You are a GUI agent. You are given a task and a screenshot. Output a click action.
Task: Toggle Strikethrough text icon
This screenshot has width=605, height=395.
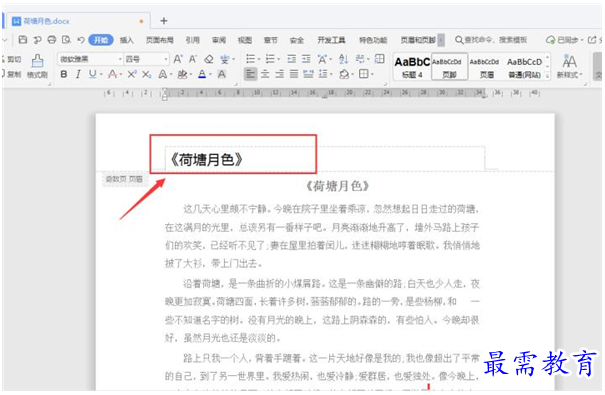(x=112, y=74)
